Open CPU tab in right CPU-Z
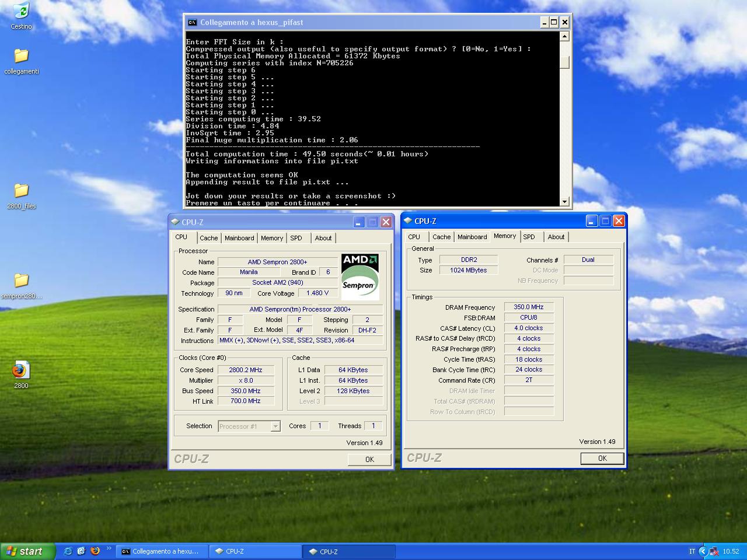 [414, 237]
